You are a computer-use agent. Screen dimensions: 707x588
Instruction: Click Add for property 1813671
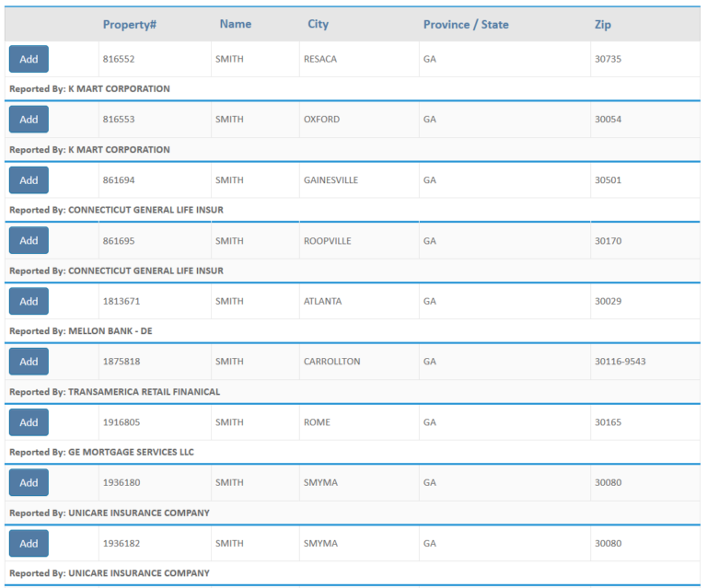coord(29,302)
